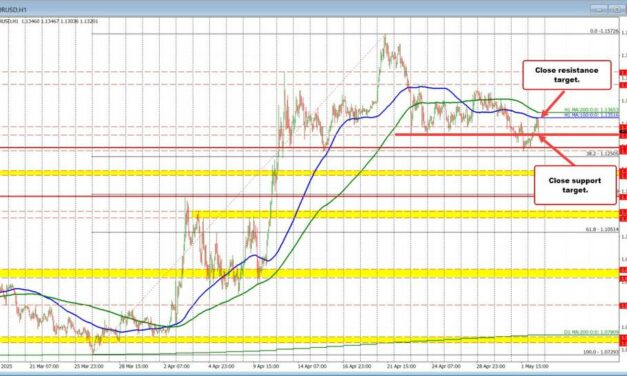The height and width of the screenshot is (376, 627).
Task: Click the 24 Apr 07:00 time label
Action: coord(446,366)
